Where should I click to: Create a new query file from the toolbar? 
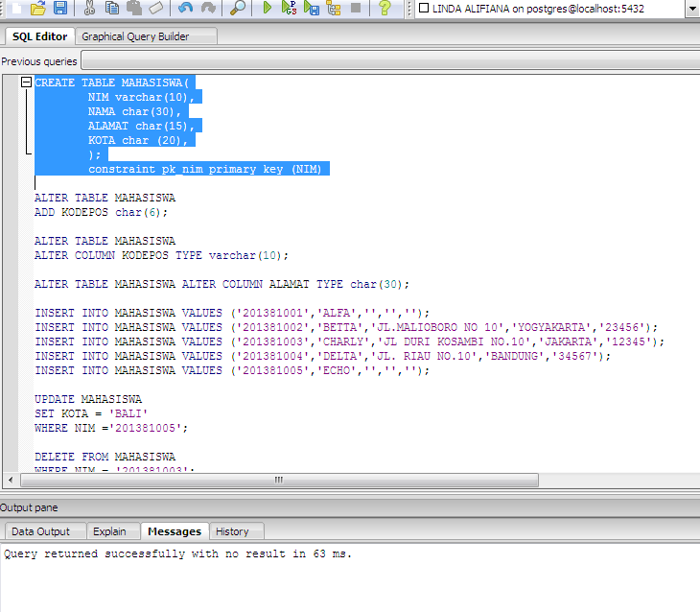coord(16,8)
